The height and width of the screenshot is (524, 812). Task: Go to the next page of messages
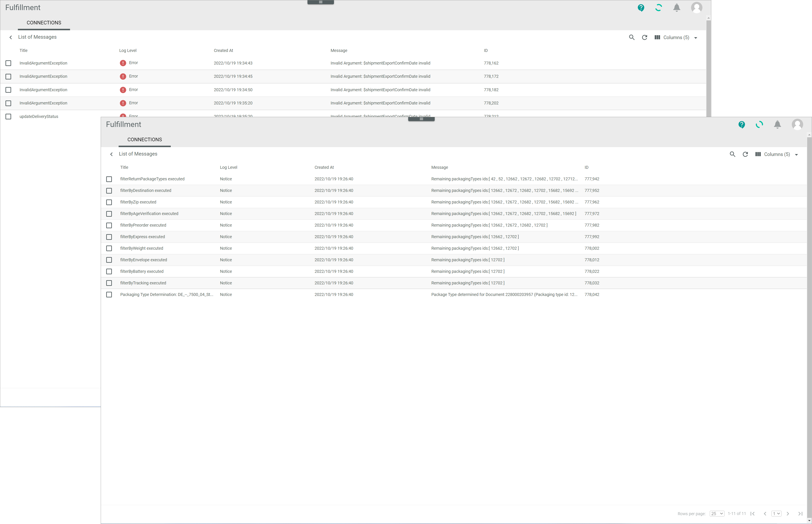[x=788, y=513]
